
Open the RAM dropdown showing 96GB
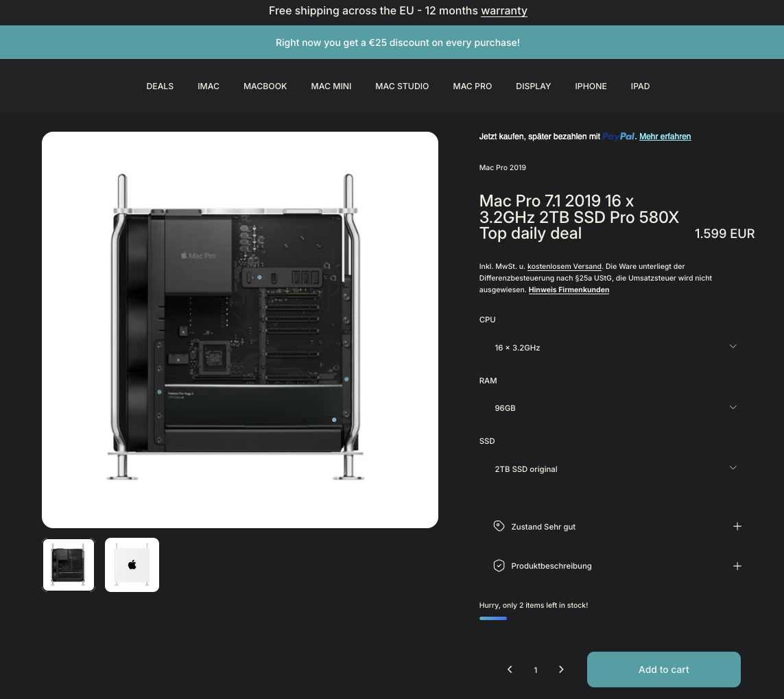coord(615,407)
